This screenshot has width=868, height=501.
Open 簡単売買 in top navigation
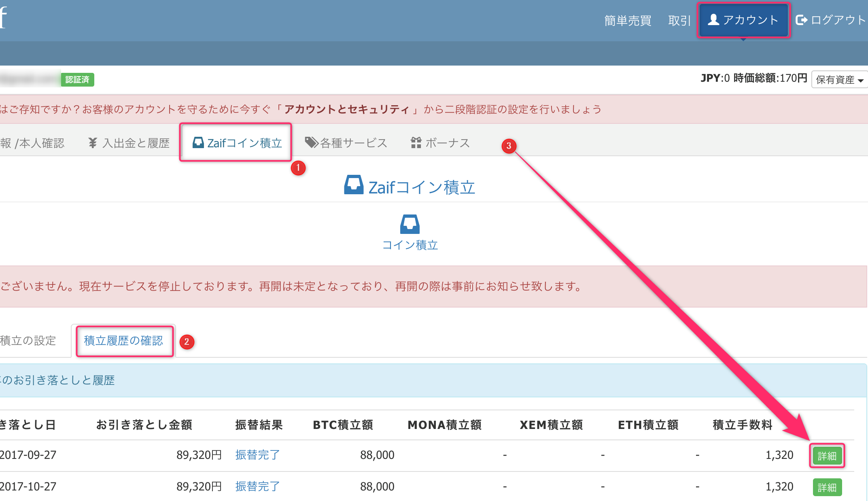click(x=628, y=21)
